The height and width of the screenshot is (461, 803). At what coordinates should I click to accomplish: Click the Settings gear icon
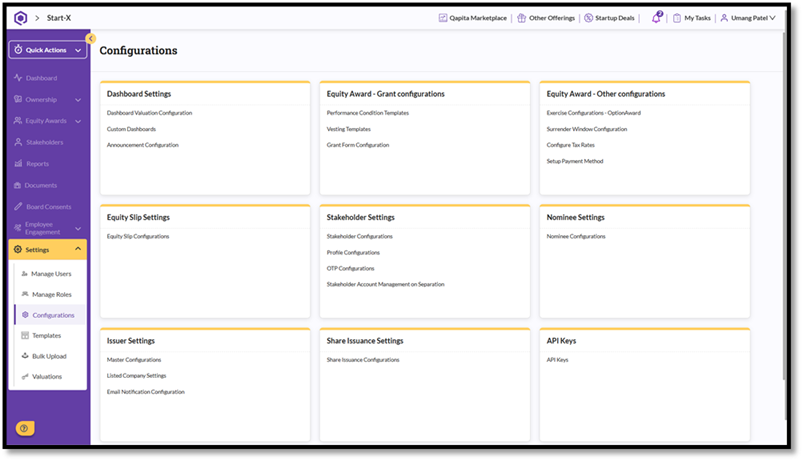(x=18, y=249)
